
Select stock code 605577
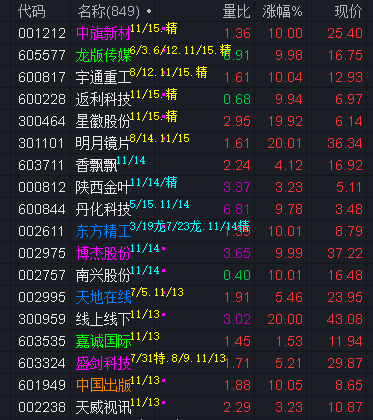tap(42, 55)
